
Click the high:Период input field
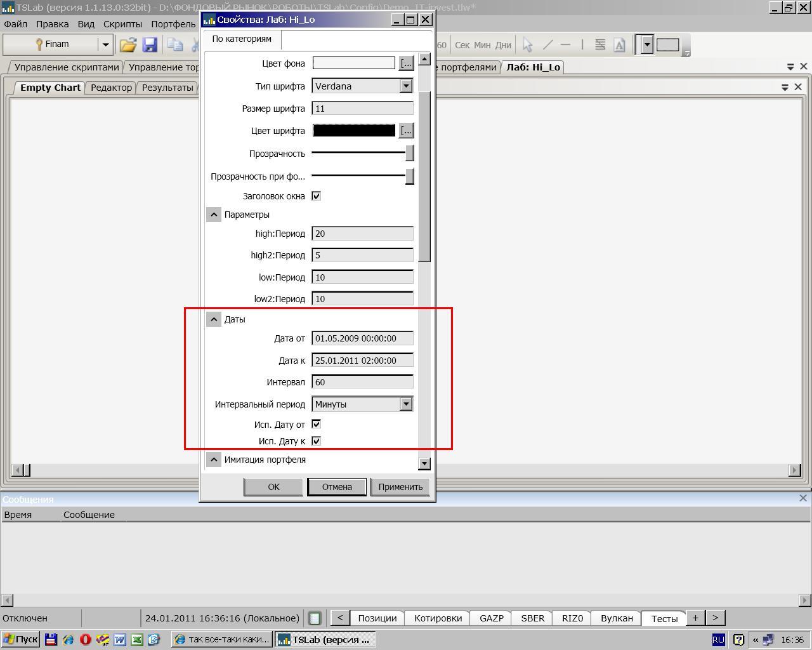pos(362,234)
